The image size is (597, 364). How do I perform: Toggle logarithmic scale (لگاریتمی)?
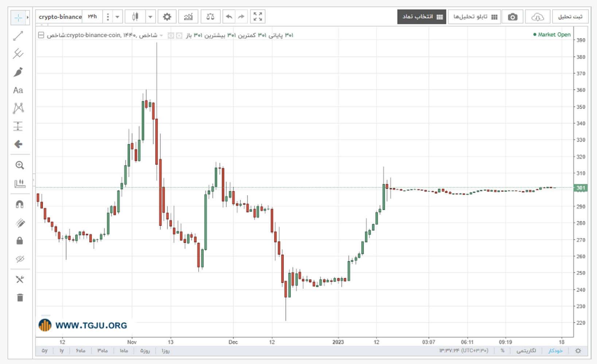pyautogui.click(x=526, y=351)
